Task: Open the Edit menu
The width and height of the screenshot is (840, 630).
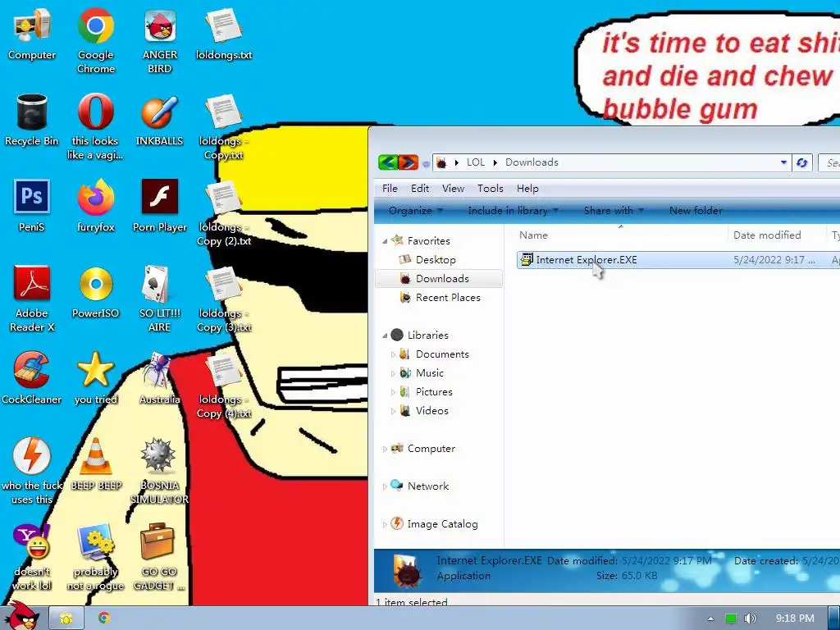Action: tap(419, 189)
